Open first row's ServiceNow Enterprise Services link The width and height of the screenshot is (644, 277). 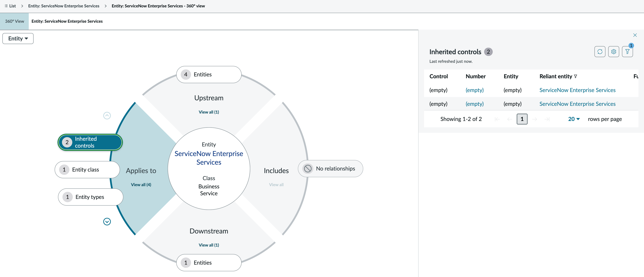pyautogui.click(x=578, y=90)
